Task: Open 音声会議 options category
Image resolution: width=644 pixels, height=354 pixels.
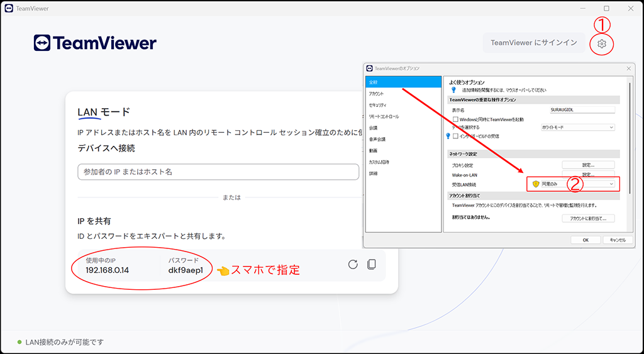Action: pyautogui.click(x=403, y=139)
